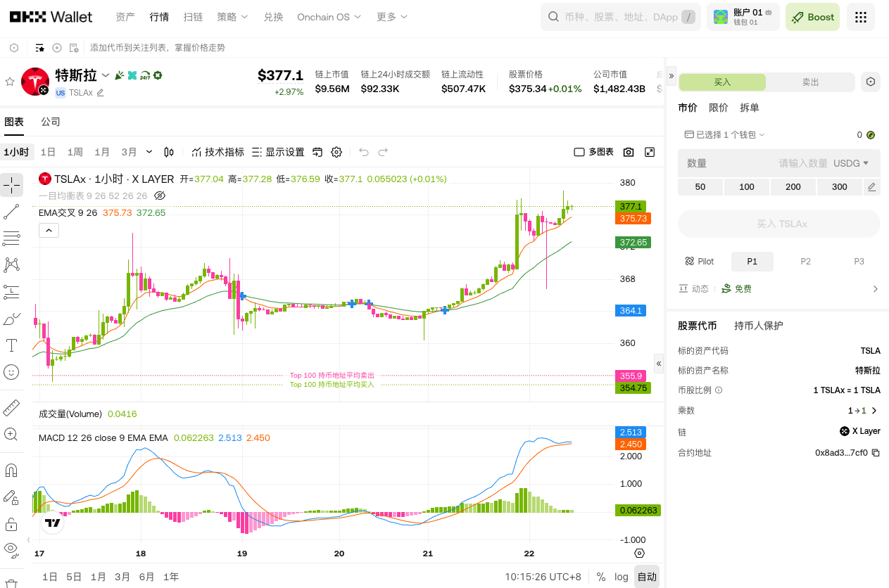This screenshot has width=889, height=588.
Task: Click the search field for tokens
Action: (621, 17)
